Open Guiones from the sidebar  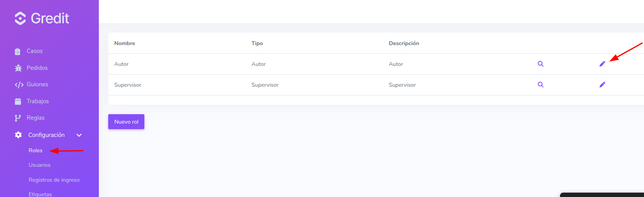tap(37, 84)
